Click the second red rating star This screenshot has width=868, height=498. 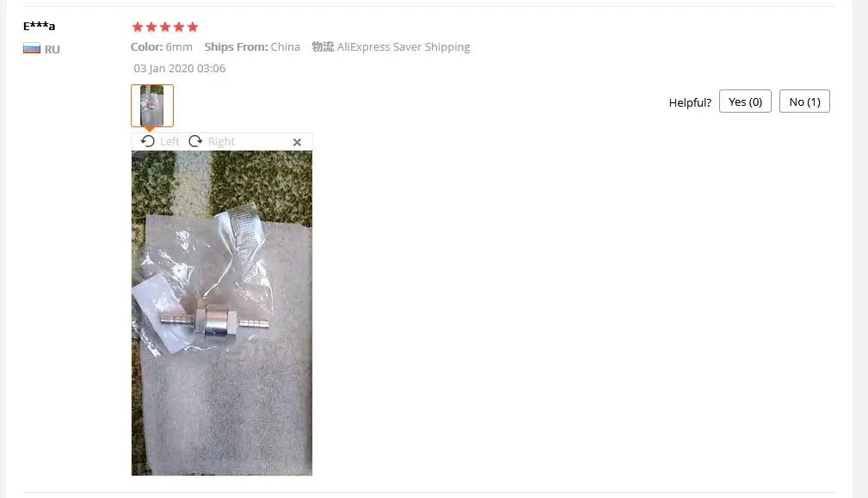pos(151,27)
